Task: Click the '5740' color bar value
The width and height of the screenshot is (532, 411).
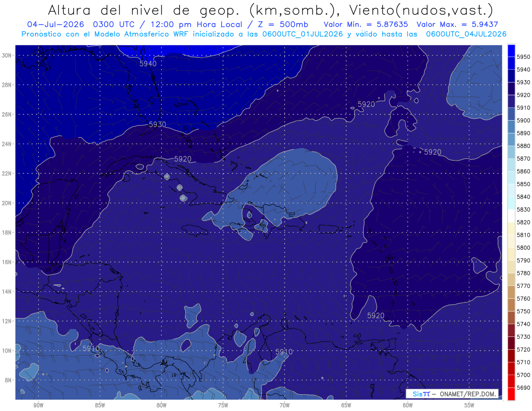Action: click(x=524, y=324)
